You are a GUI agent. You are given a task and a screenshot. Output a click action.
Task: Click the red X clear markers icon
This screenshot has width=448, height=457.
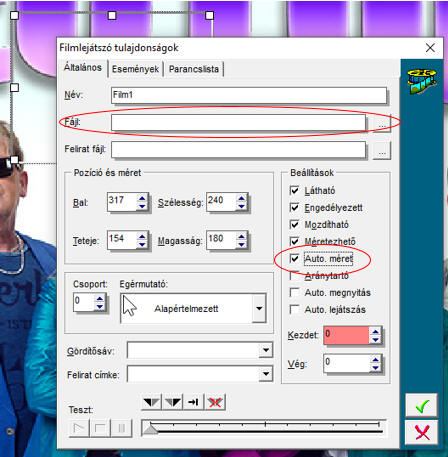point(215,402)
